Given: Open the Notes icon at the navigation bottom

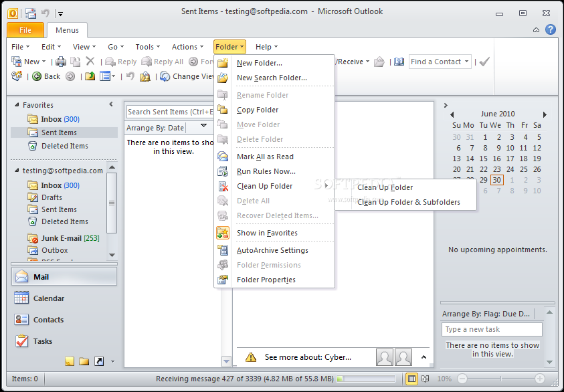Looking at the screenshot, I should point(70,361).
